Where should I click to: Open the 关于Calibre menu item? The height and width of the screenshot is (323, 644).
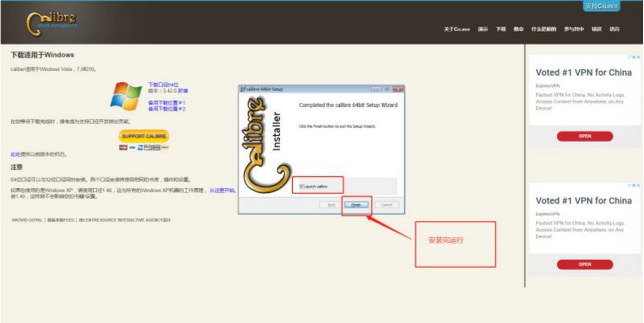pyautogui.click(x=457, y=29)
